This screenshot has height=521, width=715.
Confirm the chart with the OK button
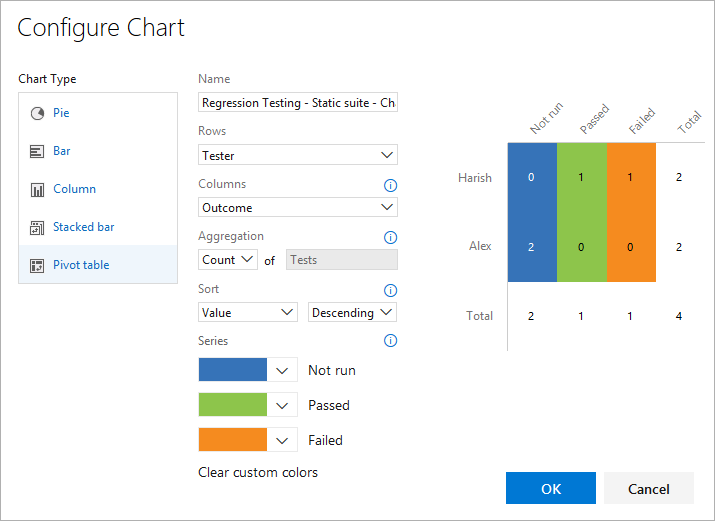(x=550, y=488)
